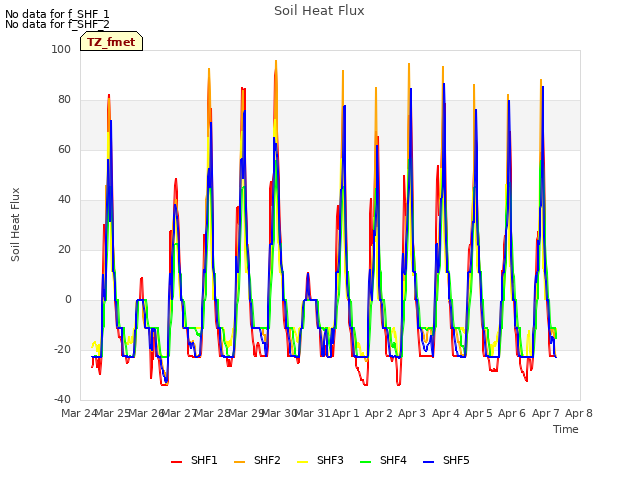
Task: Click the Mar 31 x-axis tick label
Action: (x=313, y=413)
